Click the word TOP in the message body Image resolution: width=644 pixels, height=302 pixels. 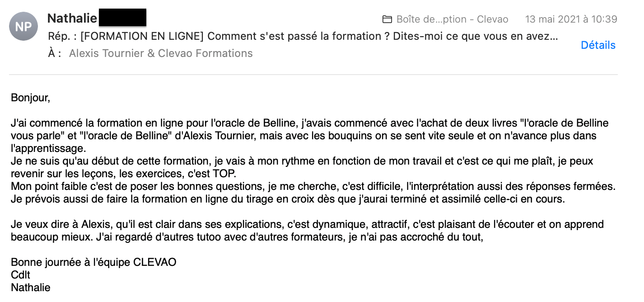pos(224,174)
